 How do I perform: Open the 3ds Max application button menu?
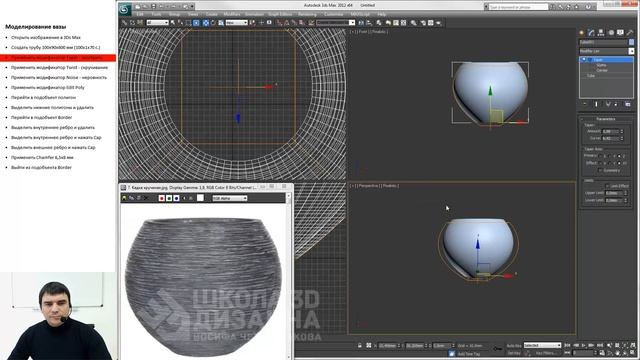[x=124, y=9]
